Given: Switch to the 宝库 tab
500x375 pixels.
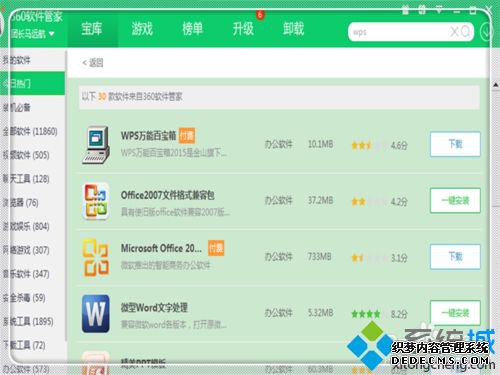Looking at the screenshot, I should pyautogui.click(x=92, y=29).
